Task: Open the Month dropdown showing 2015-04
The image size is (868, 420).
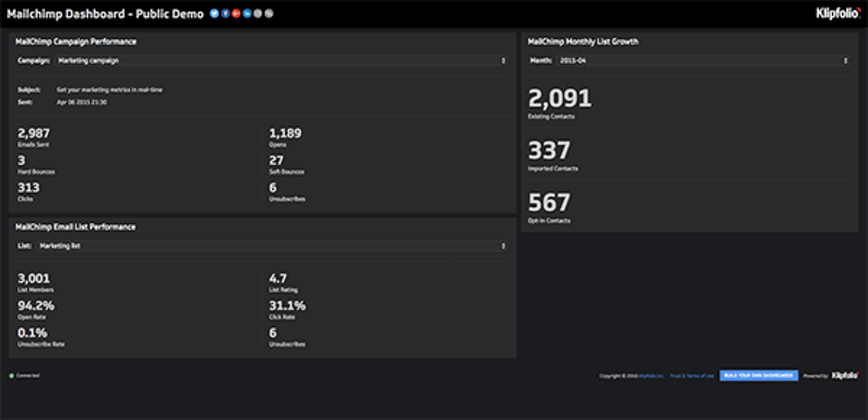Action: tap(704, 61)
